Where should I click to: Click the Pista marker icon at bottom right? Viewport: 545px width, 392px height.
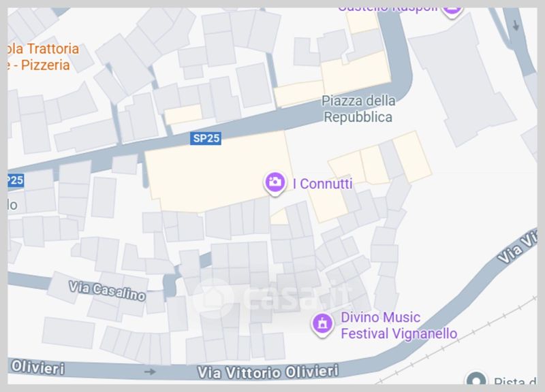[476, 378]
